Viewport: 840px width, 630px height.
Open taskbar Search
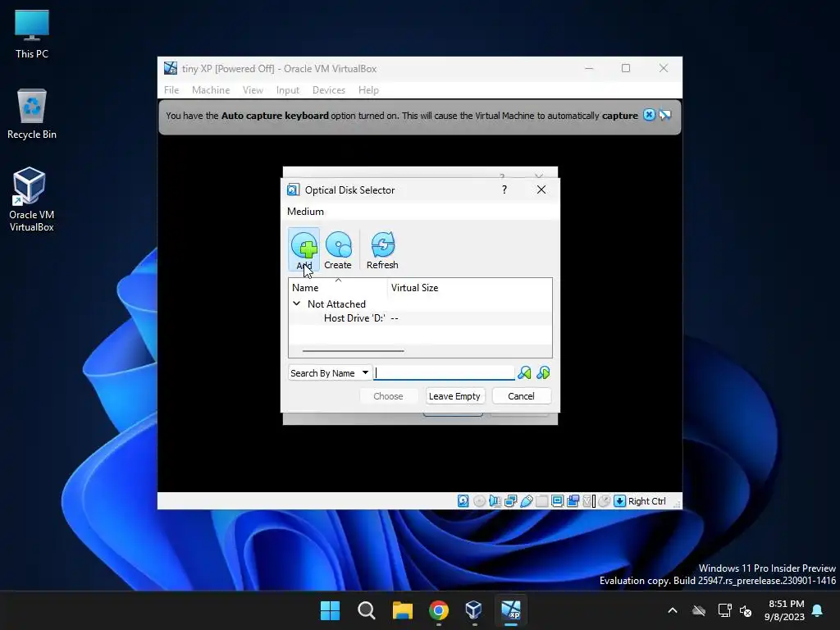click(x=367, y=610)
